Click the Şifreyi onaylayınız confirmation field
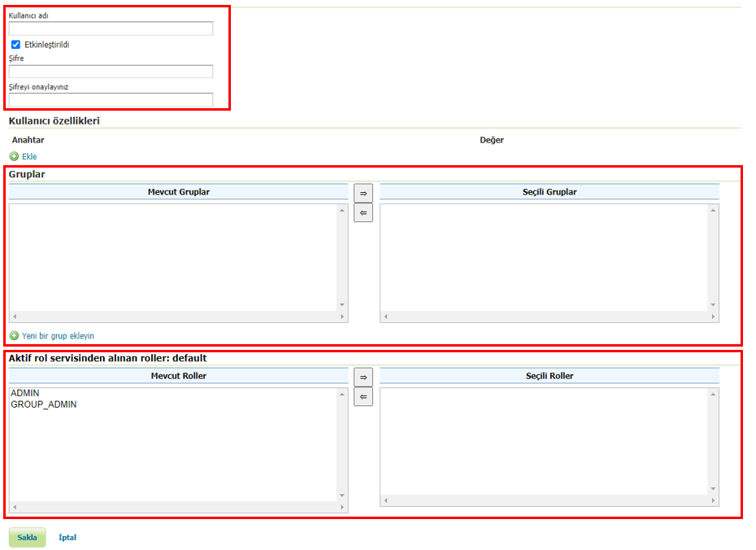Viewport: 756px width, 550px height. (x=111, y=100)
